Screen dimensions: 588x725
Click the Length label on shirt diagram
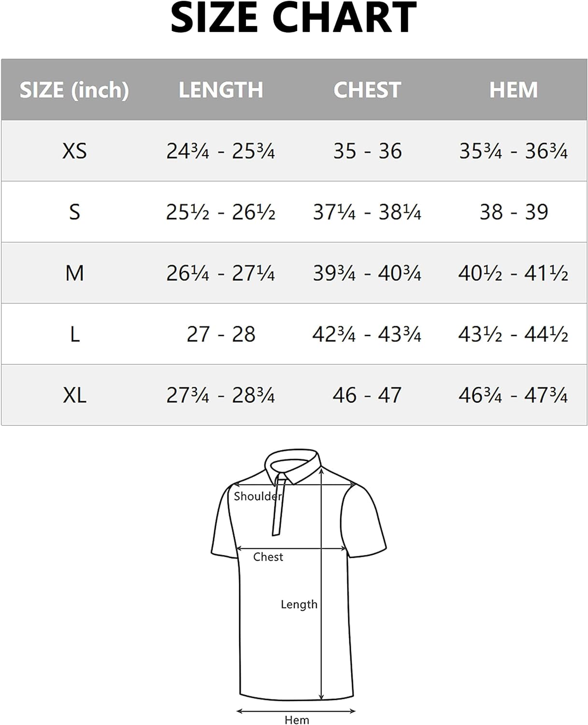[x=299, y=605]
